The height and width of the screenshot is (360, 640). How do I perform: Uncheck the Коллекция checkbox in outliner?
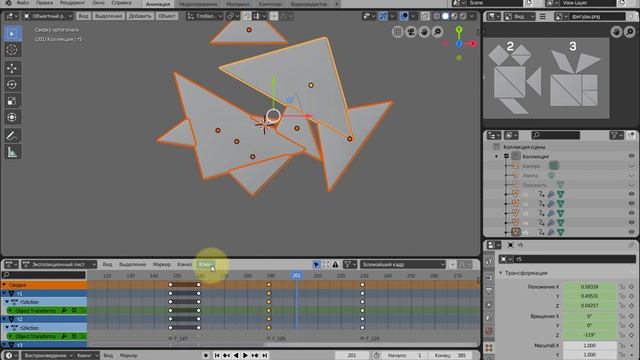coord(507,156)
